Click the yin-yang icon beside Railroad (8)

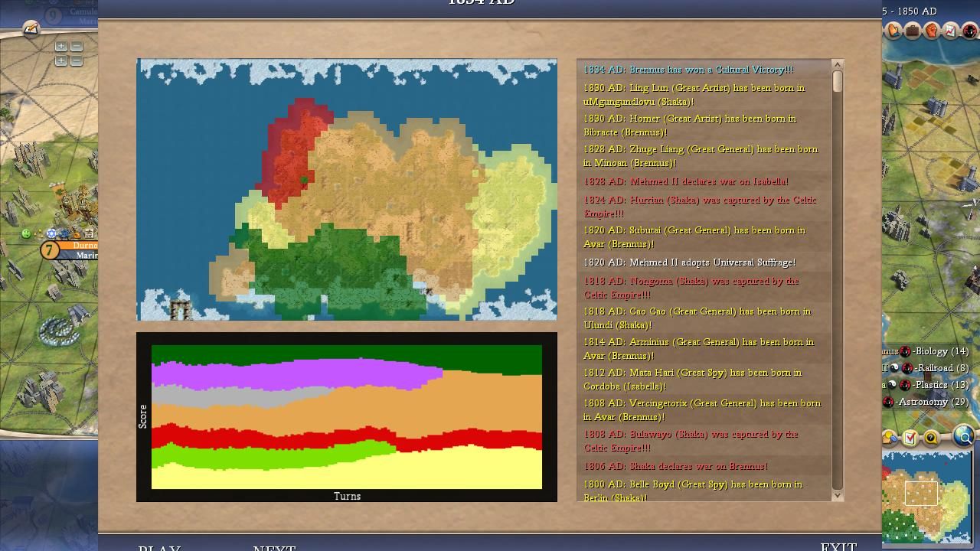pyautogui.click(x=894, y=368)
